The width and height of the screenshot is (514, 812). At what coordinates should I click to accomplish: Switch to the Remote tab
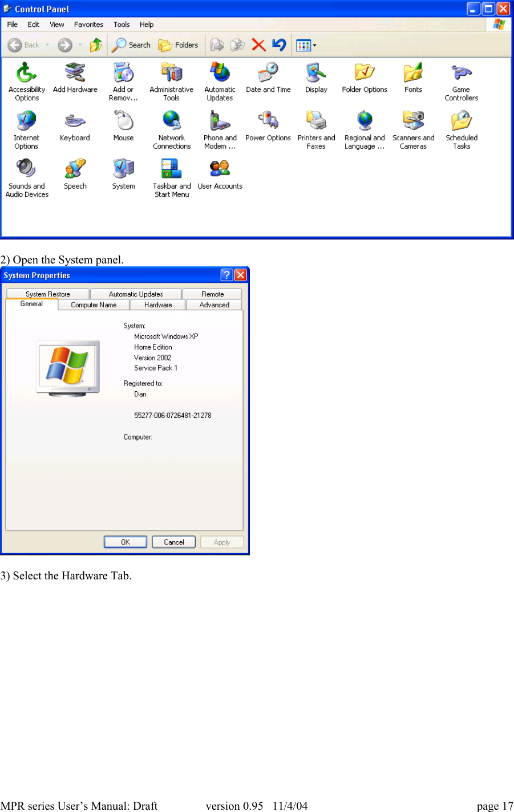point(212,294)
